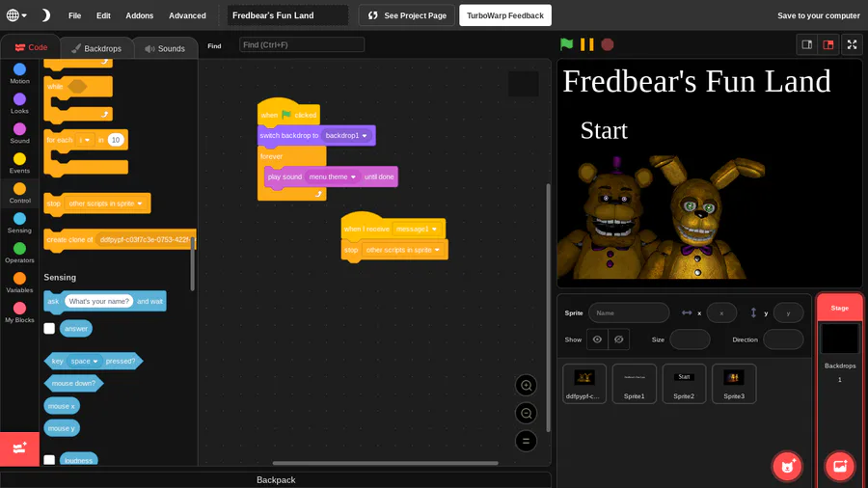Open the Advanced menu
This screenshot has height=488, width=868.
[187, 15]
